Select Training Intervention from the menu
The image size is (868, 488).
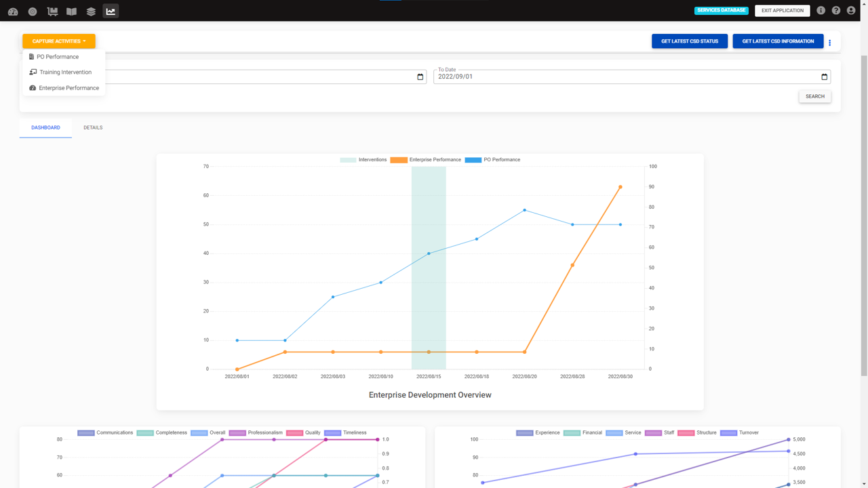[x=65, y=72]
